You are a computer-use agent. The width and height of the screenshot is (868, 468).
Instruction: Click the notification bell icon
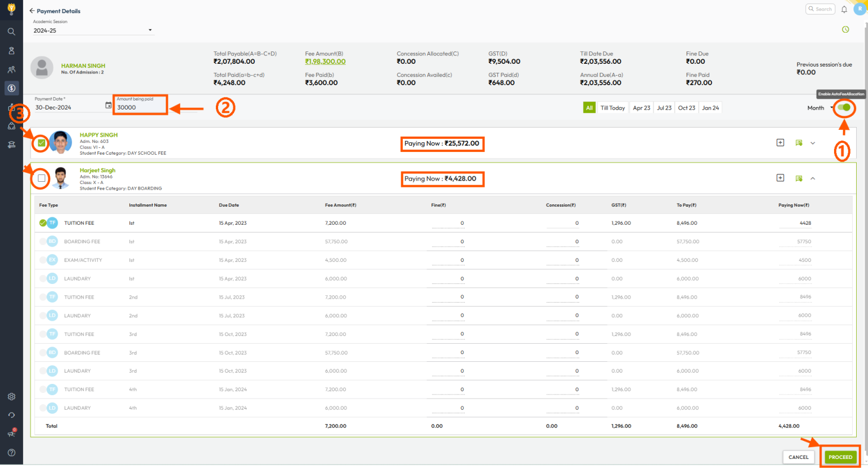pos(844,10)
